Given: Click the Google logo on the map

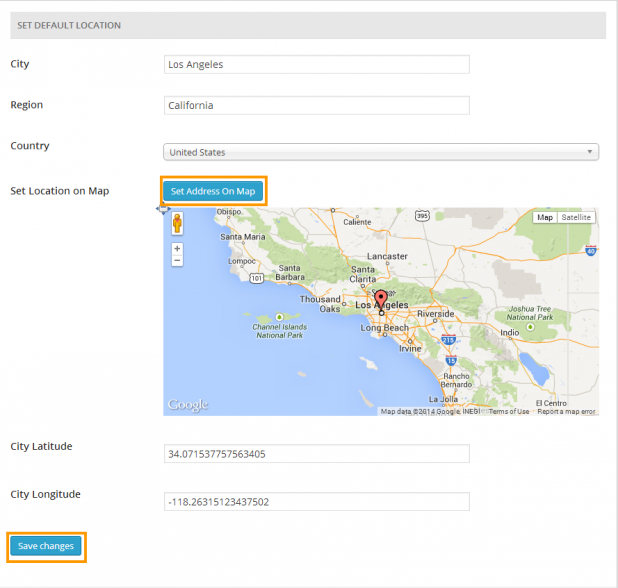Looking at the screenshot, I should click(x=188, y=405).
